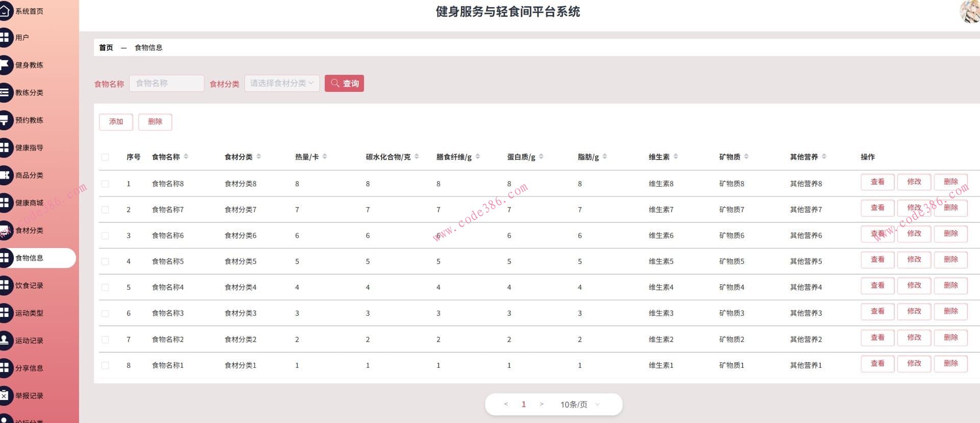Open 健身教练 menu item

29,65
